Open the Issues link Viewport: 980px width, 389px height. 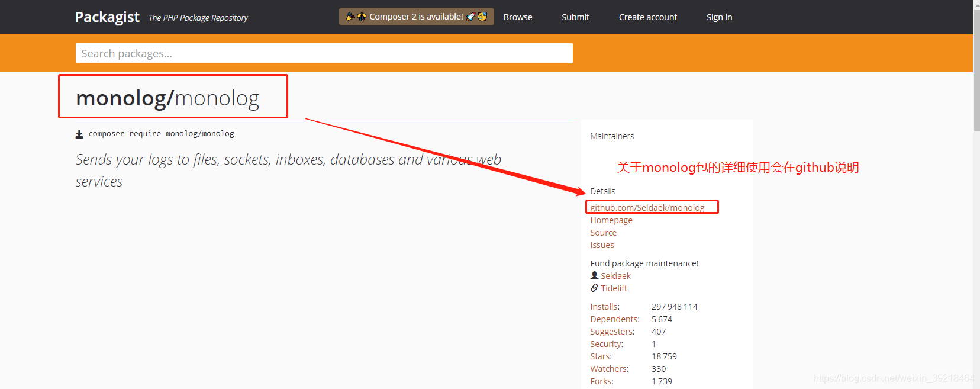602,245
